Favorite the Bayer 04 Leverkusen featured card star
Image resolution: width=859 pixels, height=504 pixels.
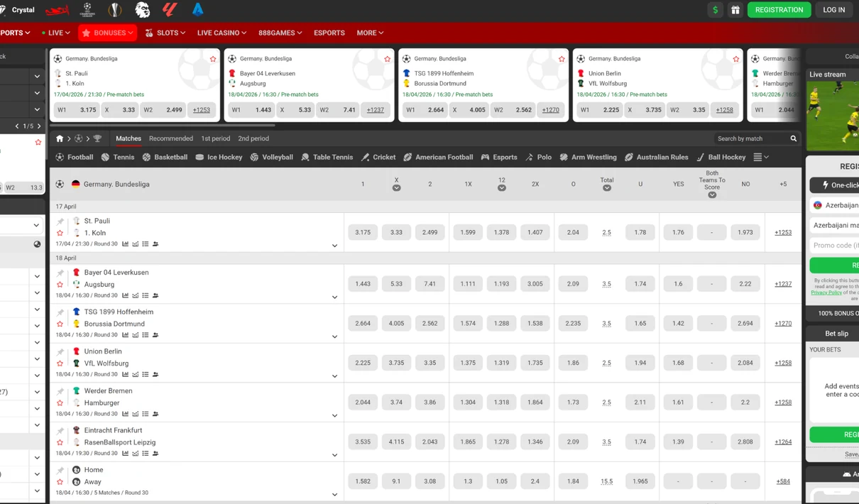click(x=387, y=59)
